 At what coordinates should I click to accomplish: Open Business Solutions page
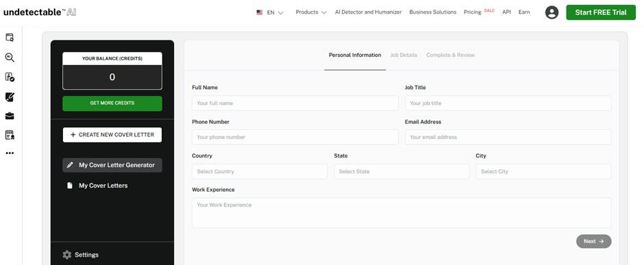(432, 12)
